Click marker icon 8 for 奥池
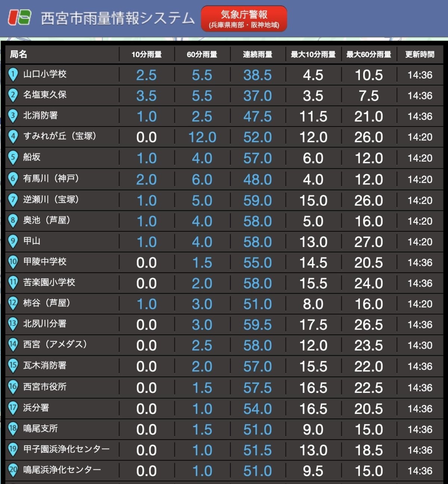 (x=13, y=221)
